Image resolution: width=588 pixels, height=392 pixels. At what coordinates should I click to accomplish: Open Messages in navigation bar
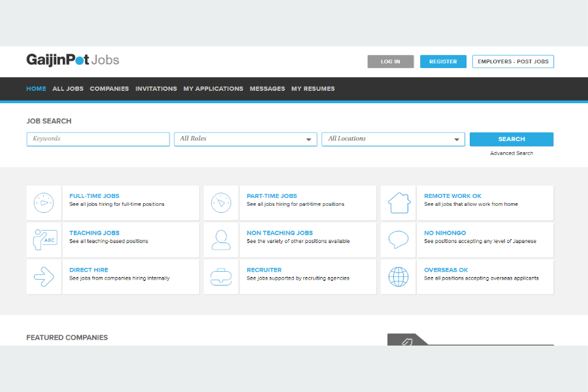tap(267, 89)
